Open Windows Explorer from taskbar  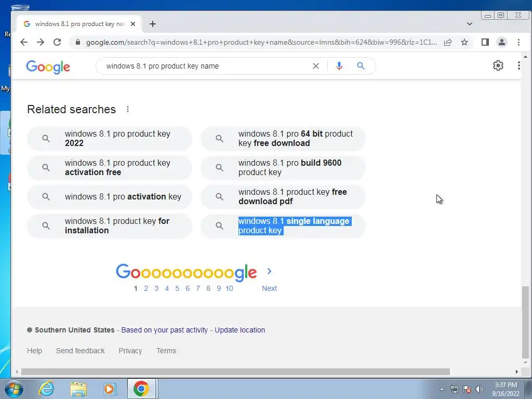pos(78,389)
